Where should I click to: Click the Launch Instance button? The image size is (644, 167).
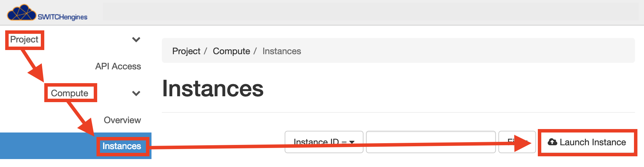[587, 142]
